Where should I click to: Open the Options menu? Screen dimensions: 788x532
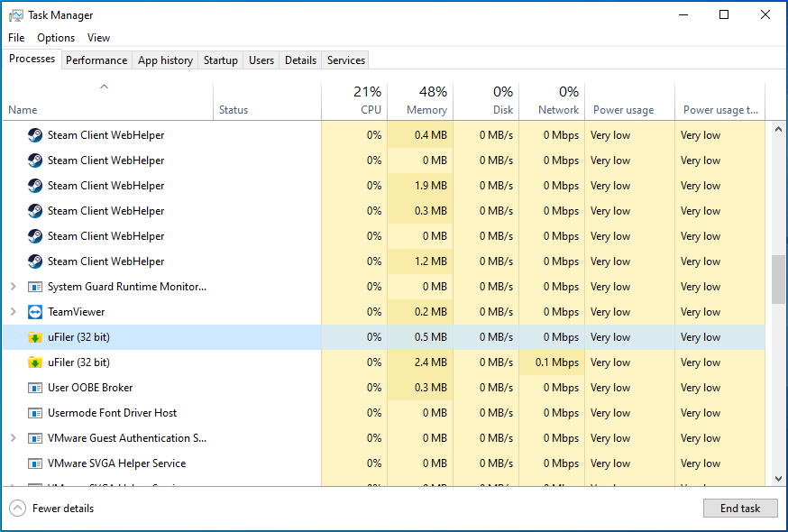coord(56,38)
